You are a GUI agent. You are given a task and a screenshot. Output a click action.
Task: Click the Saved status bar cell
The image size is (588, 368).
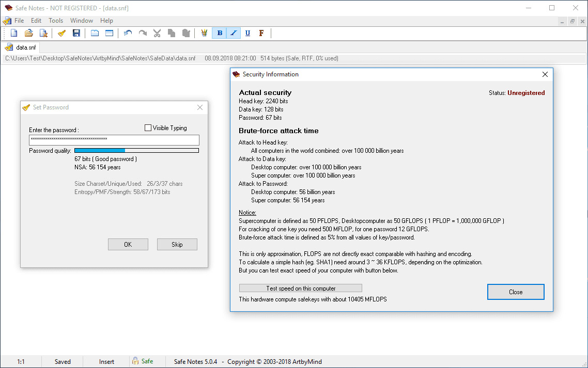[63, 362]
